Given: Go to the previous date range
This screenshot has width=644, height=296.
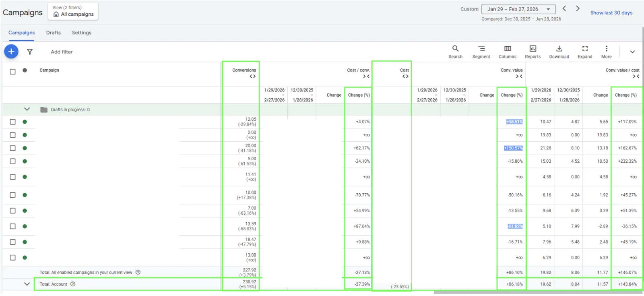Looking at the screenshot, I should click(x=564, y=8).
